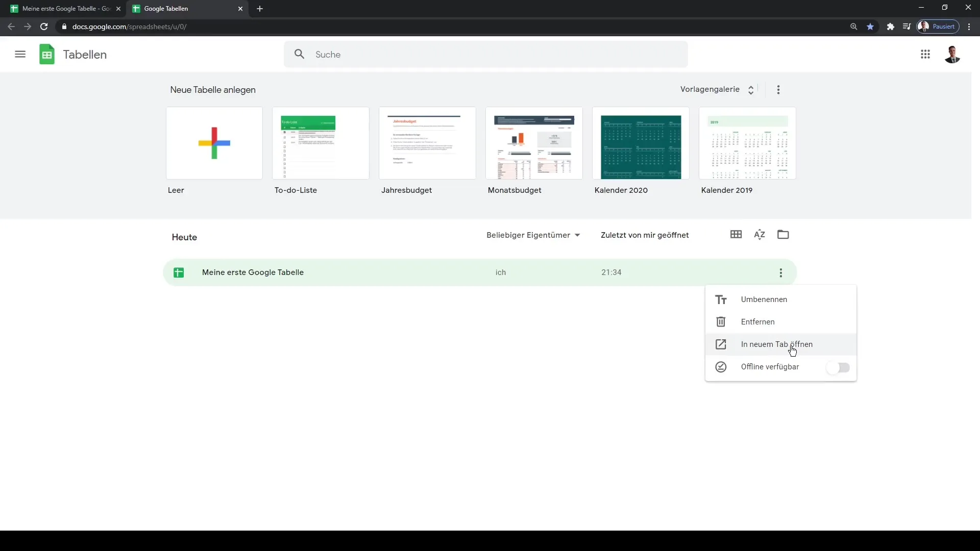Click the owner label ich
This screenshot has height=551, width=980.
501,272
